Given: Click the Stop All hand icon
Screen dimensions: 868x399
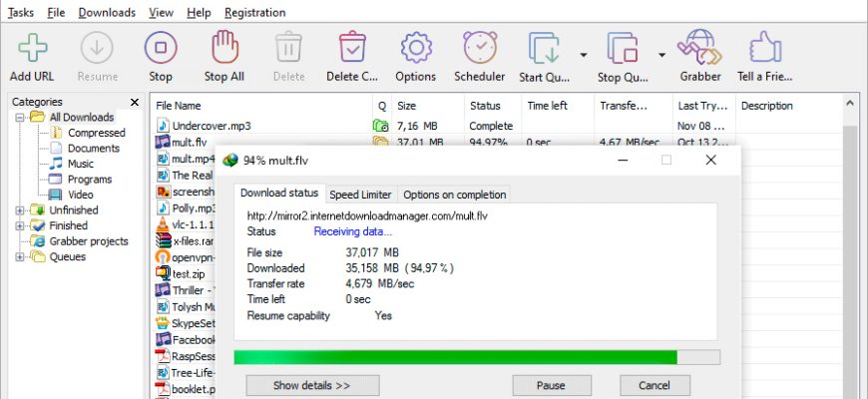Looking at the screenshot, I should (224, 48).
